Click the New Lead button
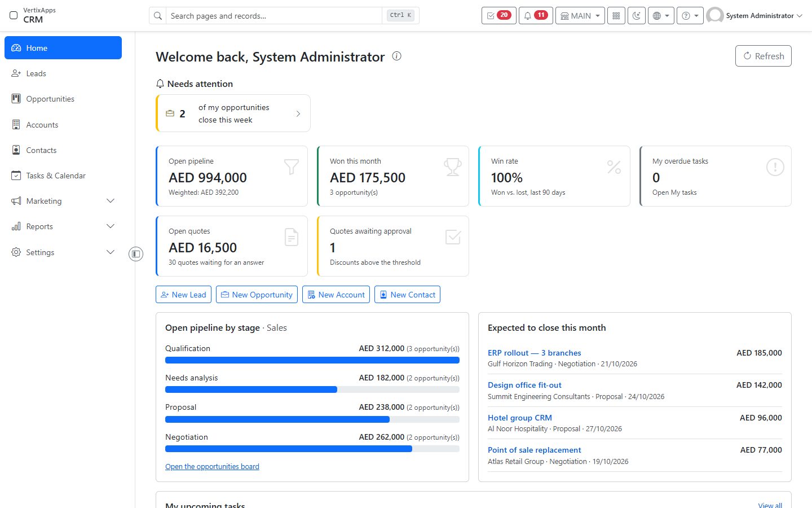The height and width of the screenshot is (508, 812). pos(183,295)
